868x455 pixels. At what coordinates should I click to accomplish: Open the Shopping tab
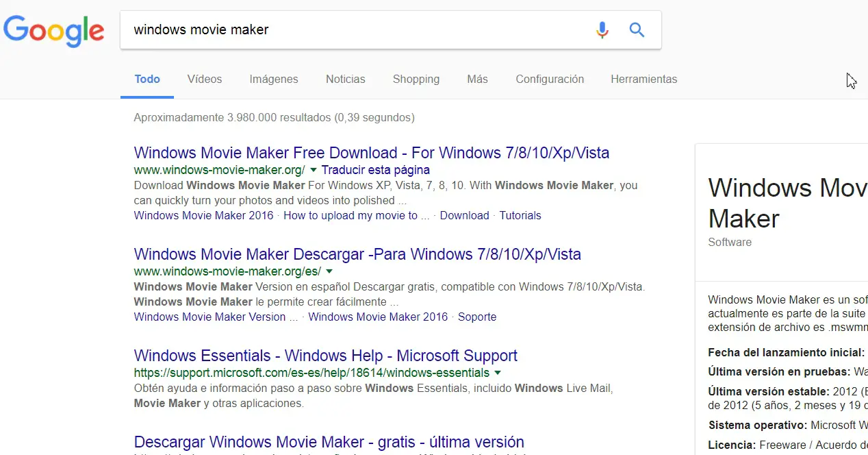pos(416,79)
